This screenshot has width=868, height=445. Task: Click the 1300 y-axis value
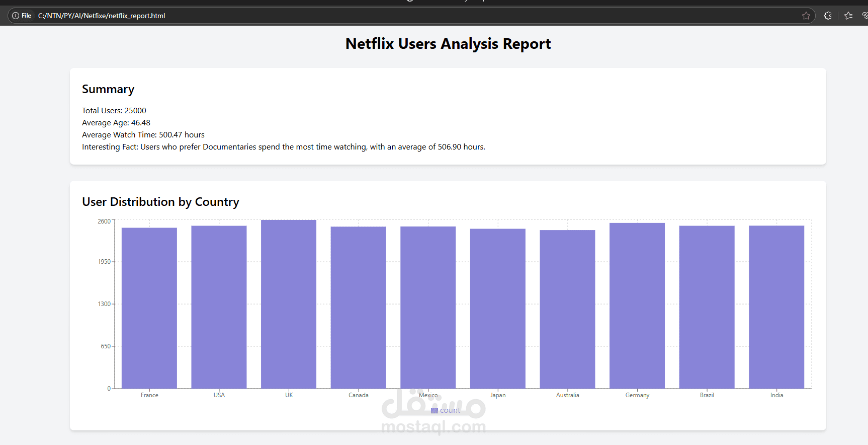coord(104,304)
